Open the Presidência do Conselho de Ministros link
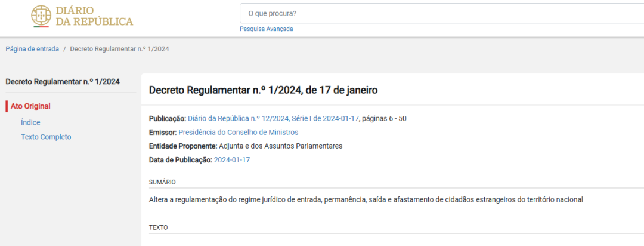 238,132
